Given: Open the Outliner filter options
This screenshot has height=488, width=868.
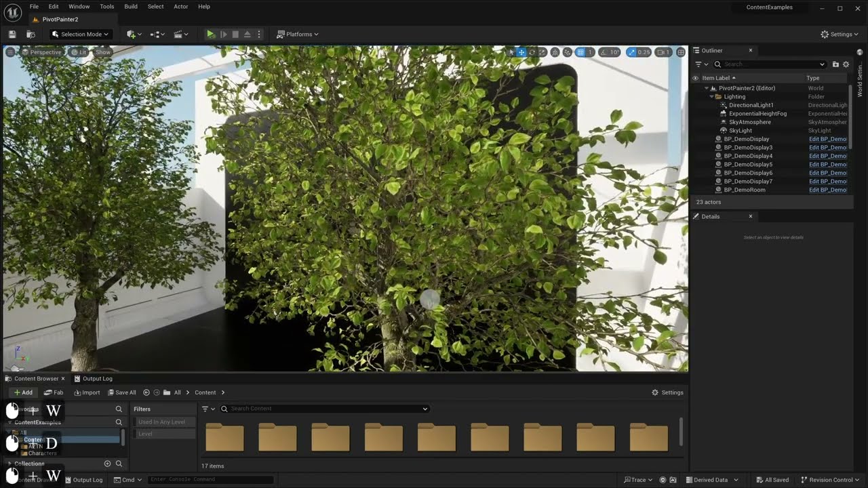Looking at the screenshot, I should tap(701, 64).
